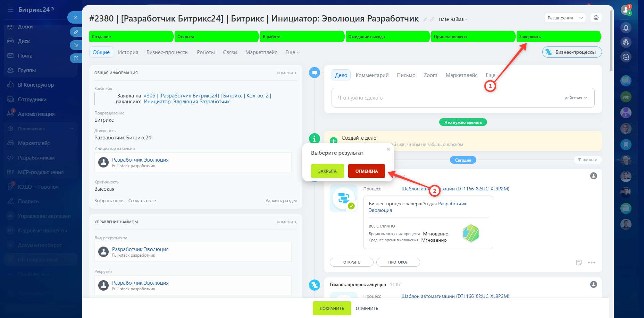Image resolution: width=644 pixels, height=318 pixels.
Task: Click the chain link icon beside the title
Action: point(432,19)
